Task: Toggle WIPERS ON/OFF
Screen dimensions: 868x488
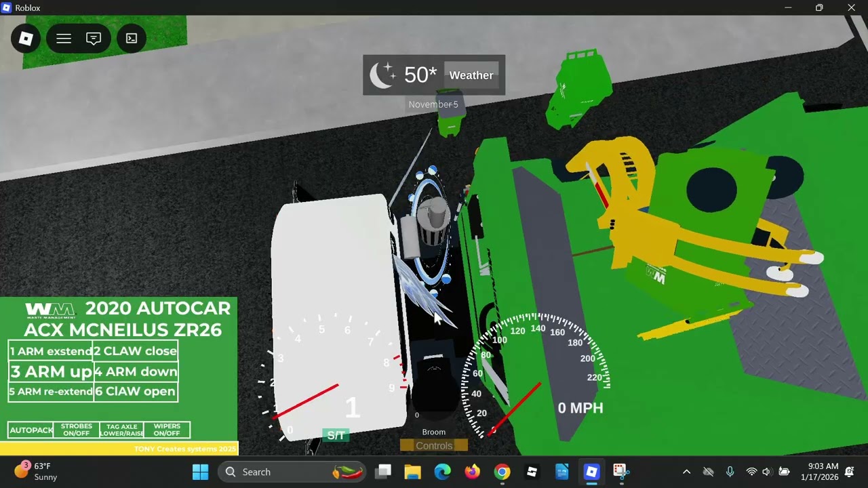Action: 167,430
